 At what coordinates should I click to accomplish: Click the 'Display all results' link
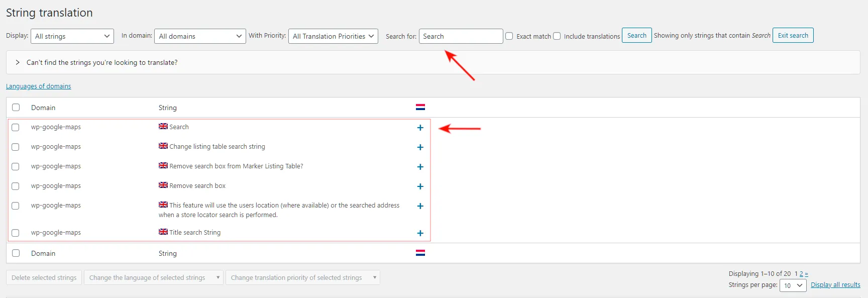[835, 285]
